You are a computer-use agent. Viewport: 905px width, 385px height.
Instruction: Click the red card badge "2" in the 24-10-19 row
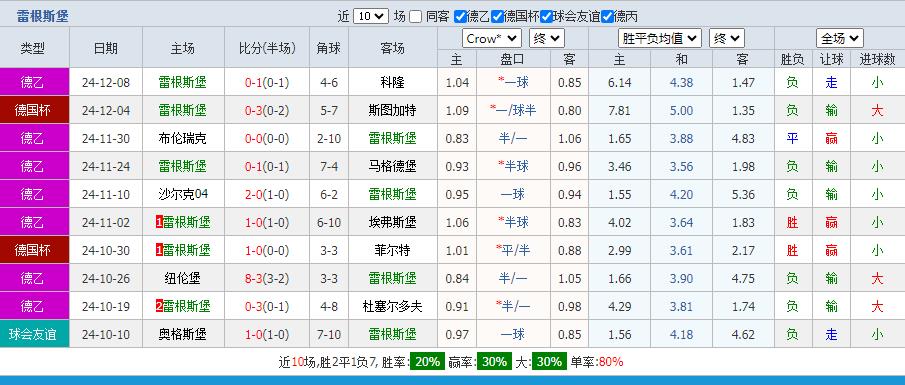tap(159, 306)
